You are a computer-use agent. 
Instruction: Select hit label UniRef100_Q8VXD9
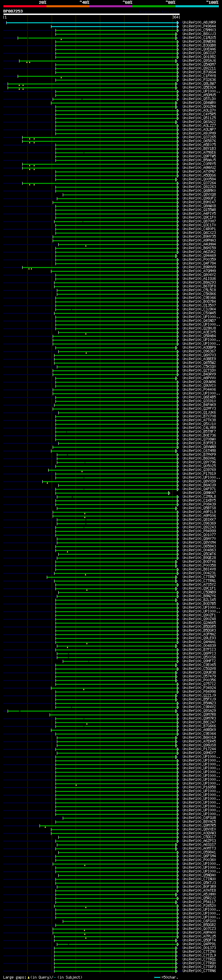[199, 481]
